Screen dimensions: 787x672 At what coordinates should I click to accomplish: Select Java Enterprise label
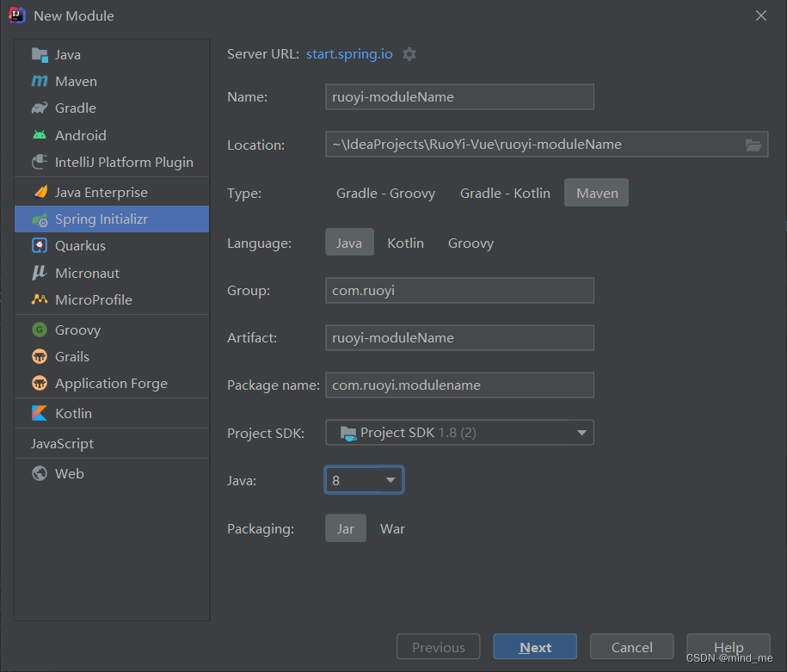click(101, 193)
